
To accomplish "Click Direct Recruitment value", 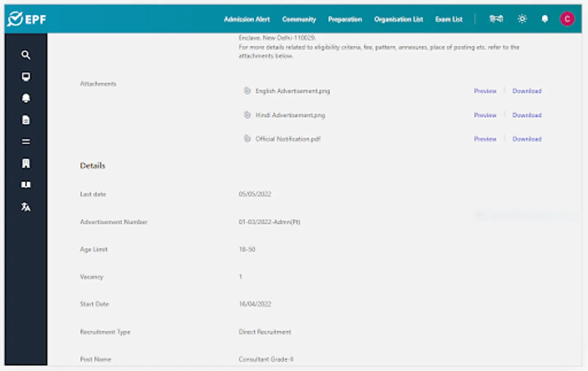I will pyautogui.click(x=265, y=332).
